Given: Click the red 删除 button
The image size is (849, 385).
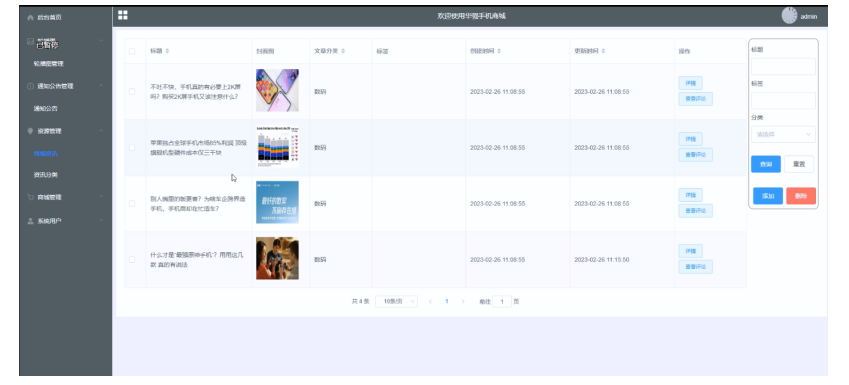Looking at the screenshot, I should [x=801, y=196].
